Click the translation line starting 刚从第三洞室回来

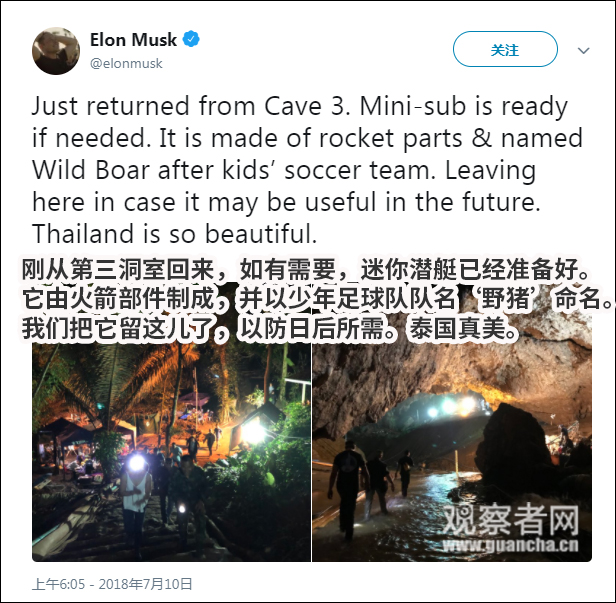305,270
